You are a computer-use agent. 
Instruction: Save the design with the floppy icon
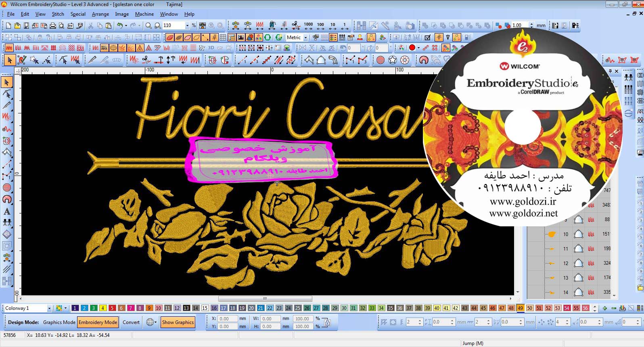pos(26,25)
